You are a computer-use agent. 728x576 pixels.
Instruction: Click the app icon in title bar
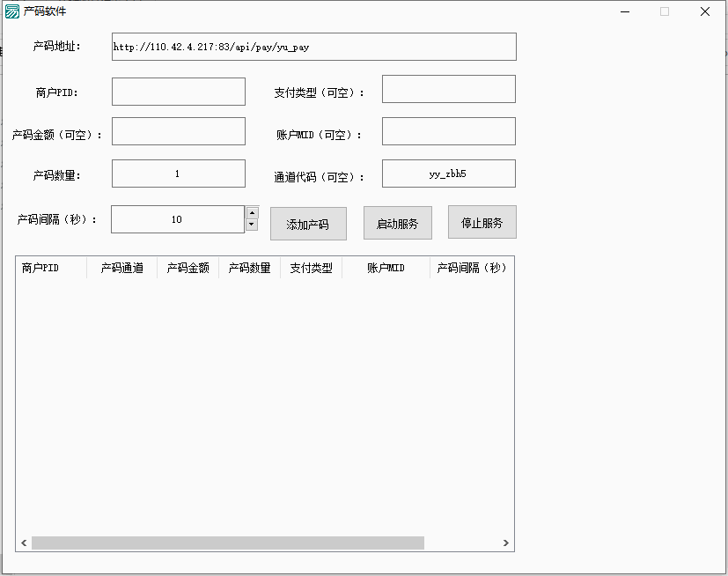click(12, 11)
